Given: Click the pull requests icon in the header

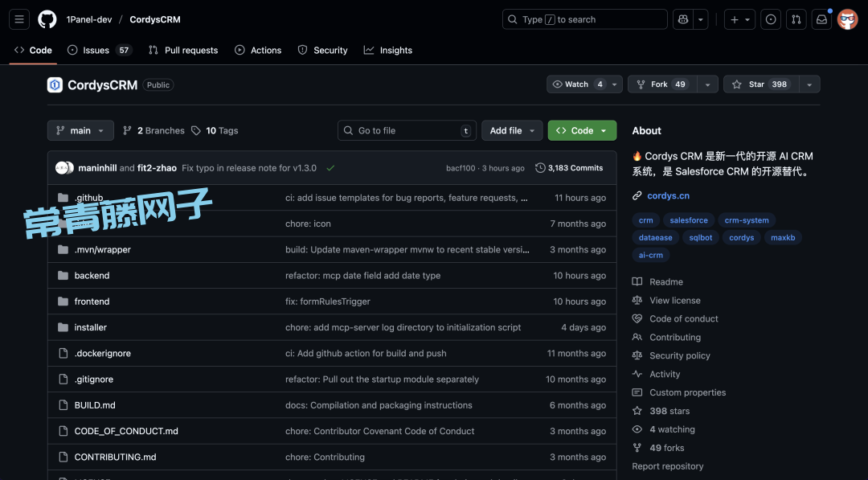Looking at the screenshot, I should click(796, 18).
